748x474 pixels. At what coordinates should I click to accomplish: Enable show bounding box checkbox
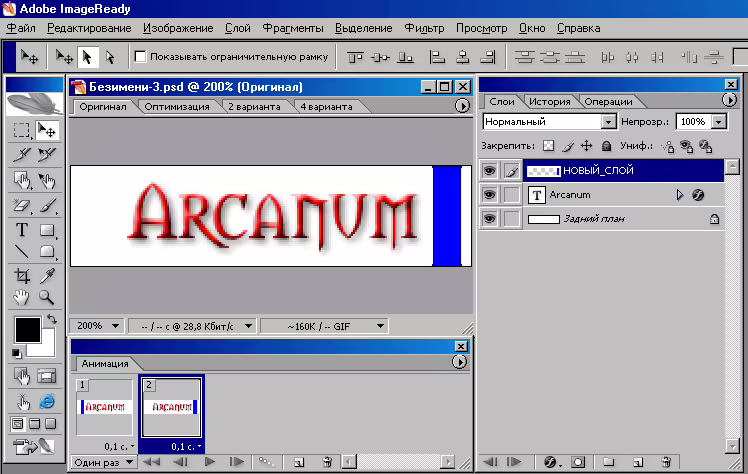[140, 57]
